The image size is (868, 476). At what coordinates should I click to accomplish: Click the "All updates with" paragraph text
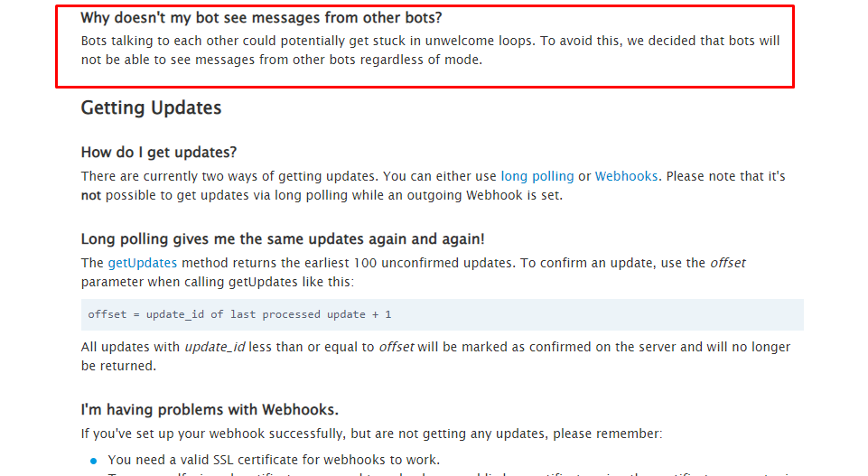tap(435, 357)
